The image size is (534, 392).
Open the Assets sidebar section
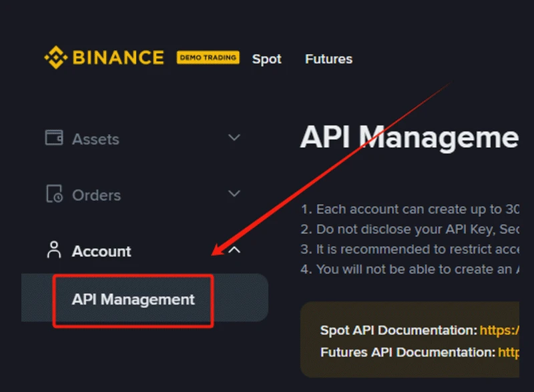[95, 139]
